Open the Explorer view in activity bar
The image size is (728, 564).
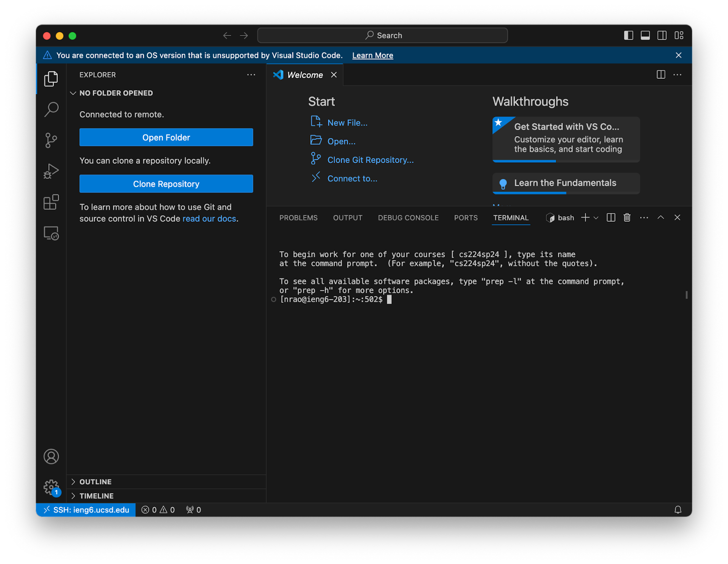(51, 79)
